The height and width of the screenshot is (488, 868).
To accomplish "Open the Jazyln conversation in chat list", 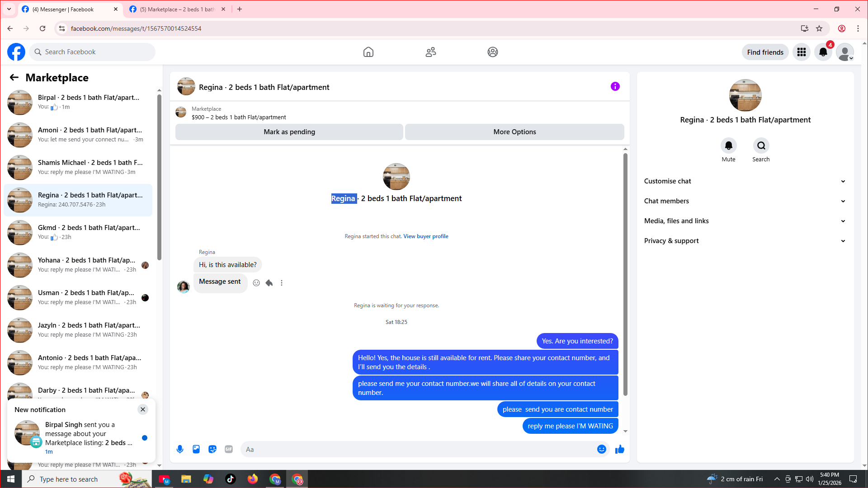I will (78, 330).
